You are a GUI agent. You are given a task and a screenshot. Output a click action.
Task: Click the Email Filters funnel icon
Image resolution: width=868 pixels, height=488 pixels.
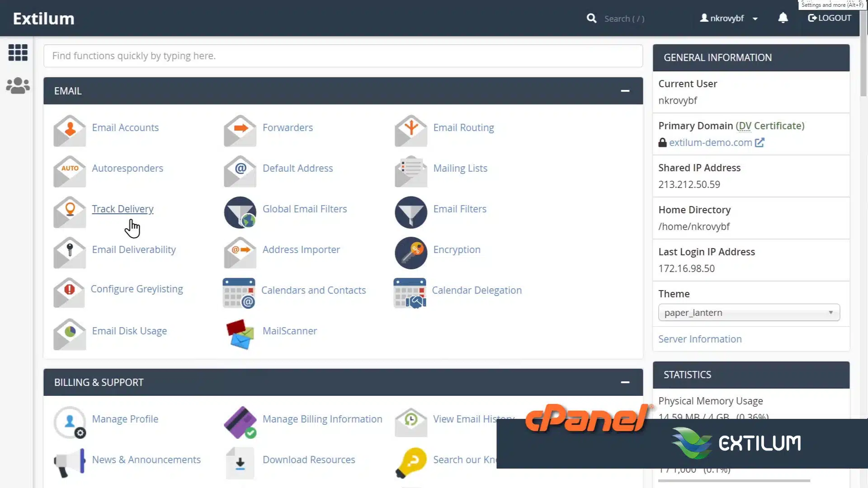[411, 212]
